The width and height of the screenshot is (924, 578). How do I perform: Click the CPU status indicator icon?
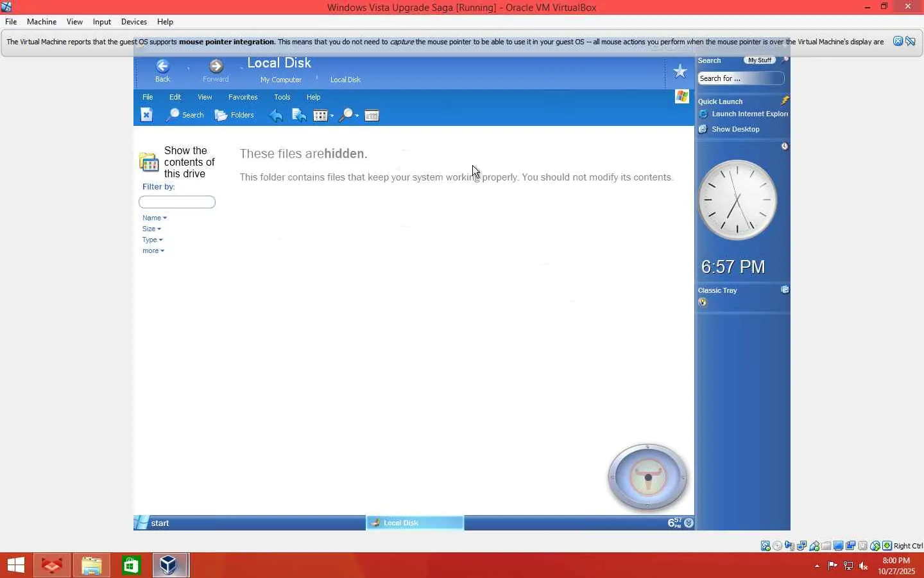[x=863, y=546]
